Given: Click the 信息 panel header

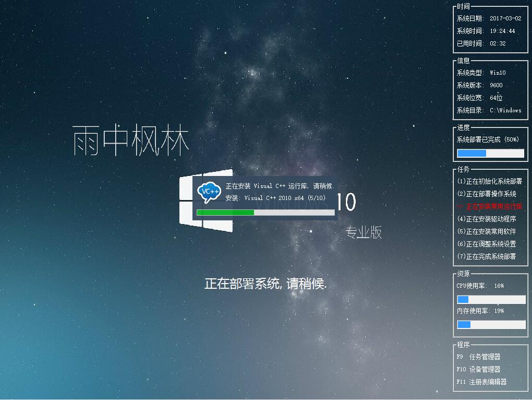Looking at the screenshot, I should (463, 61).
